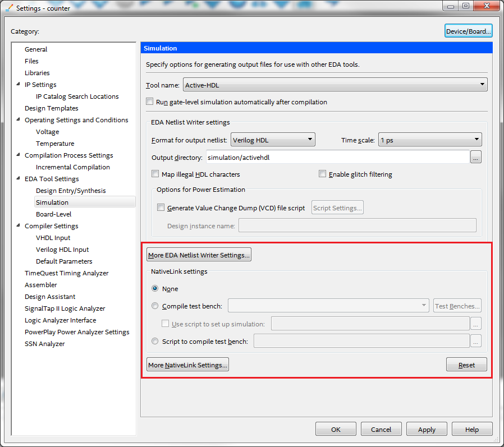Collapse Operating Settings and Conditions node

18,119
